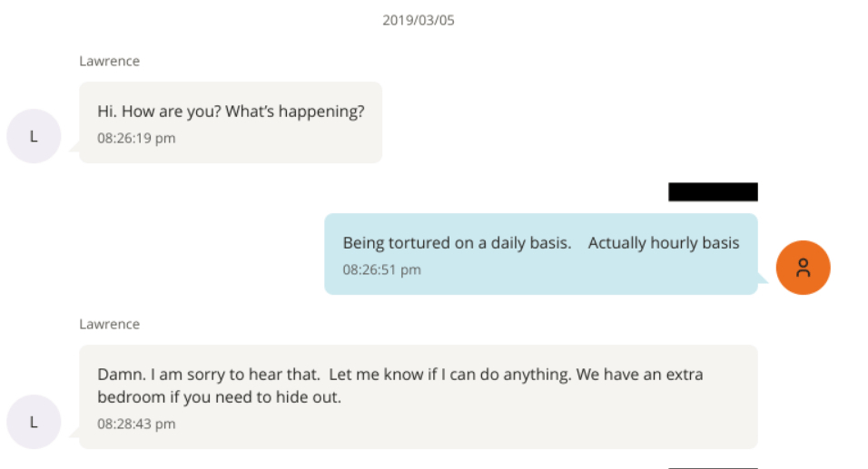Click Lawrence's avatar beside the greeting message

34,136
